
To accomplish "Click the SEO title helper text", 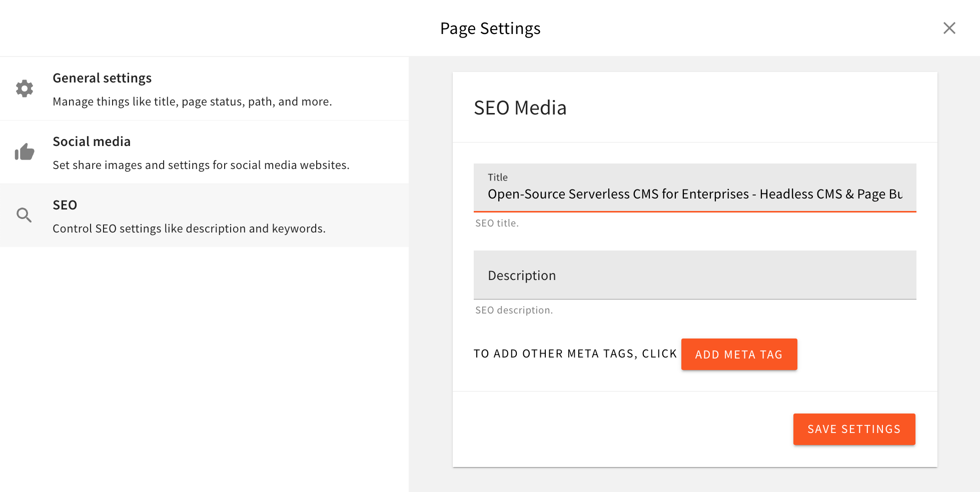I will pos(497,223).
